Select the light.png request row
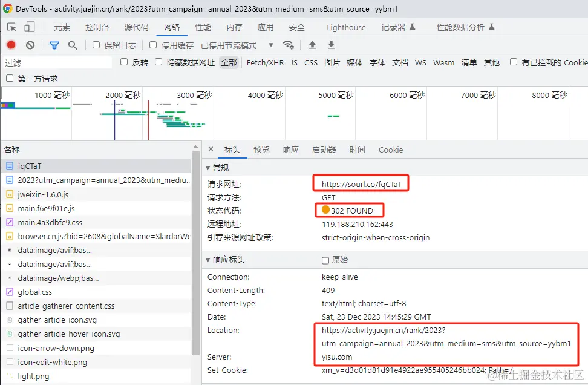 [x=96, y=376]
